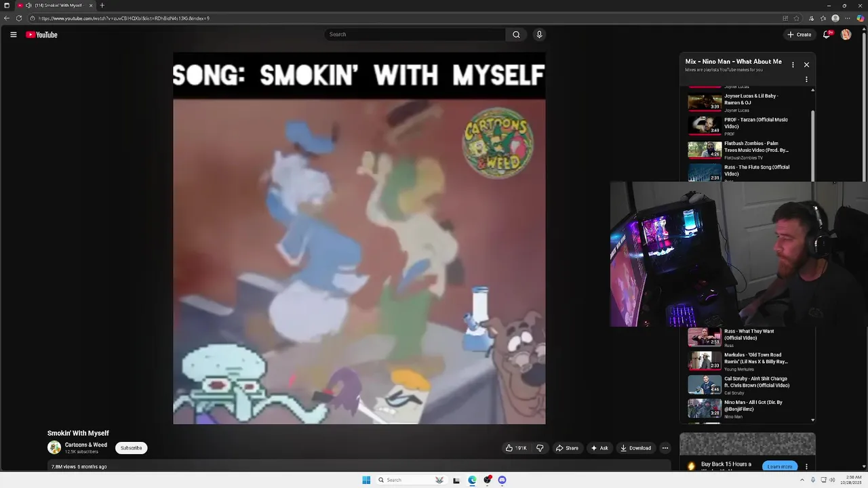The image size is (868, 488).
Task: Open the tab actions menu icon
Action: (x=7, y=5)
